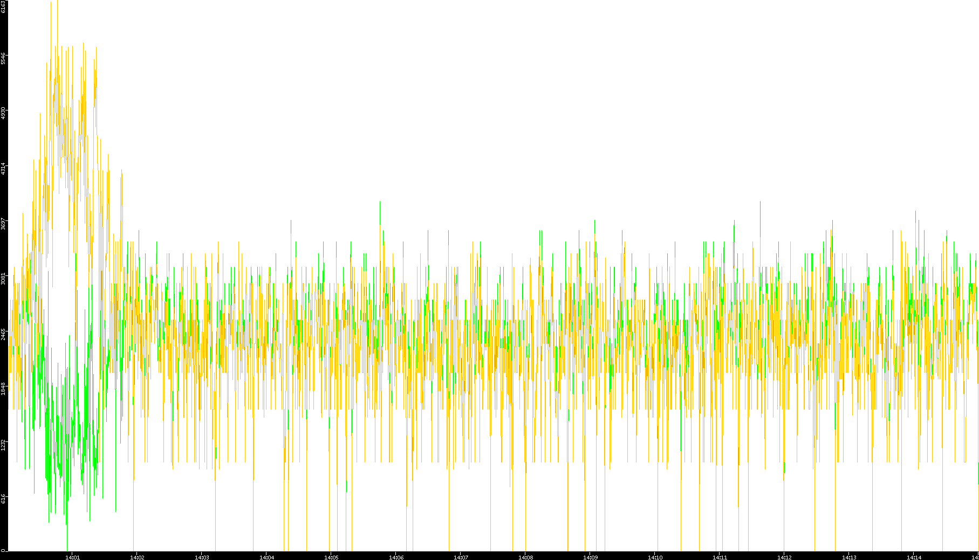Click the 14:01 time axis label
Image resolution: width=979 pixels, height=560 pixels.
coord(72,557)
